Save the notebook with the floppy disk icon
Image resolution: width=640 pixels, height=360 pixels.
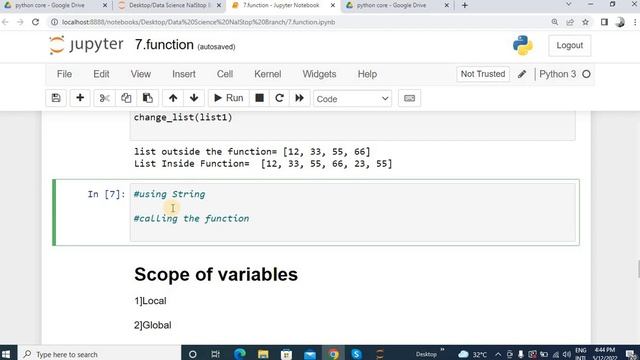(56, 98)
